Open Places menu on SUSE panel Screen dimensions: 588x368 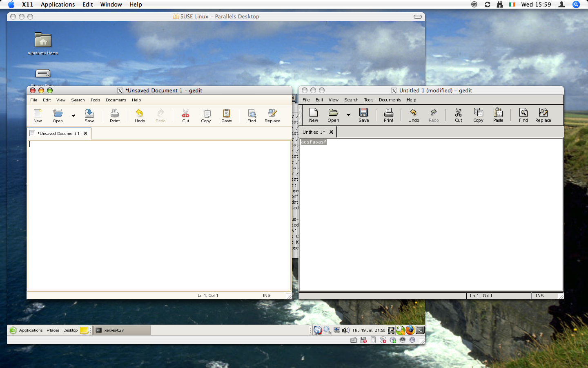[53, 330]
